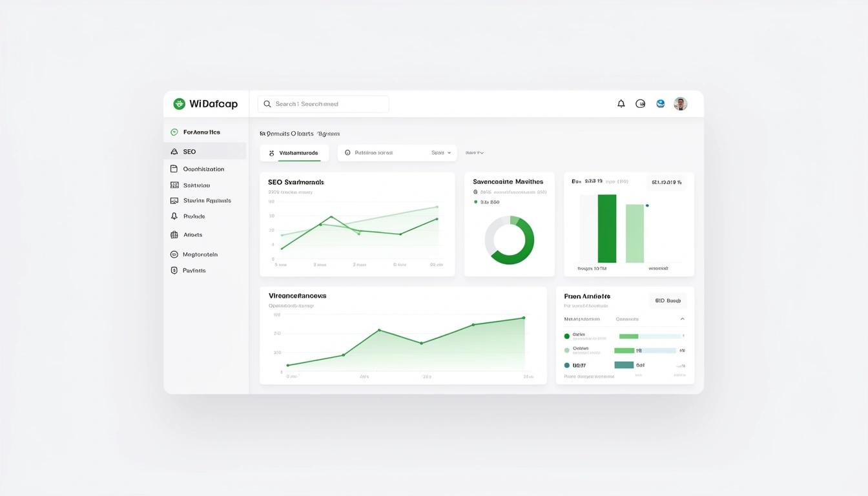Click the grid icon next to Saitteiao
868x496 pixels.
(x=174, y=185)
